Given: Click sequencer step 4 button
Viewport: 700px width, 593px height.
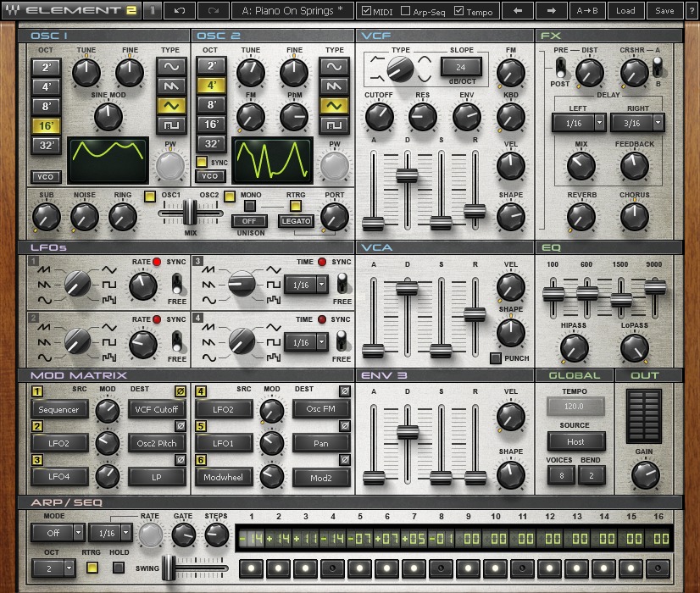Looking at the screenshot, I should tap(332, 568).
